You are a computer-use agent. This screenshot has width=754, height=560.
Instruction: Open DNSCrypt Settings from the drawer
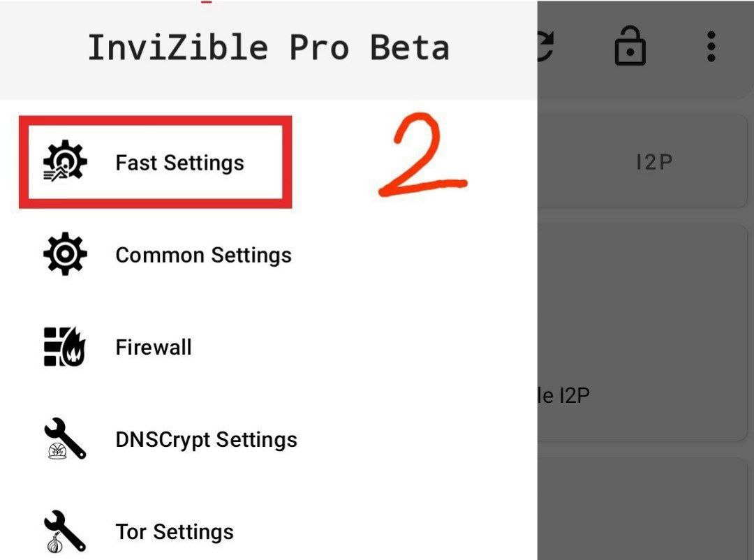pyautogui.click(x=207, y=439)
